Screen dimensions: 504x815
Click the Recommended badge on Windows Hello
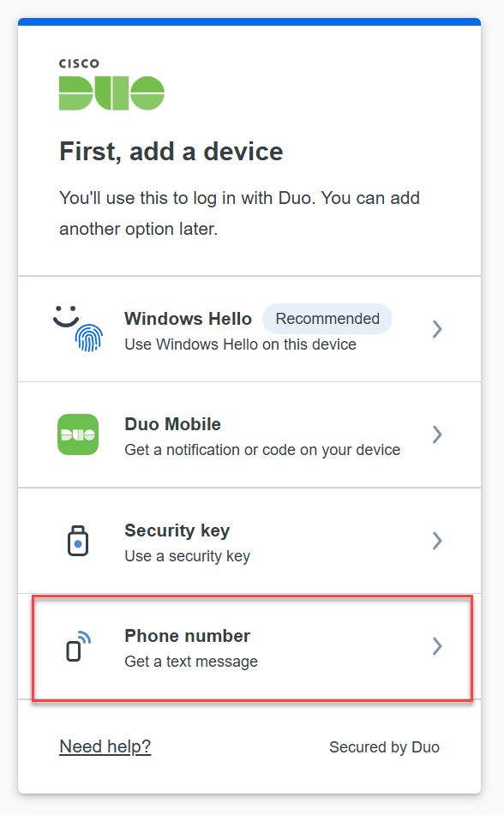tap(327, 318)
